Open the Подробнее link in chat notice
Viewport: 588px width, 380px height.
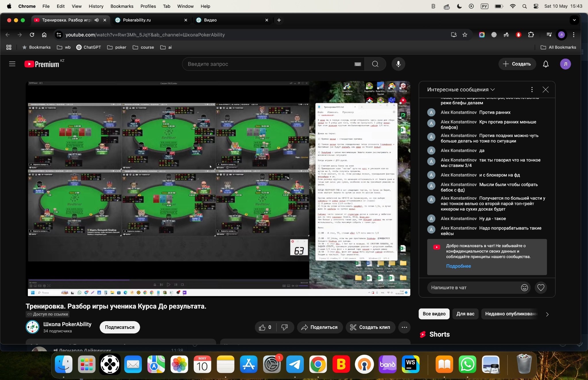pyautogui.click(x=458, y=266)
